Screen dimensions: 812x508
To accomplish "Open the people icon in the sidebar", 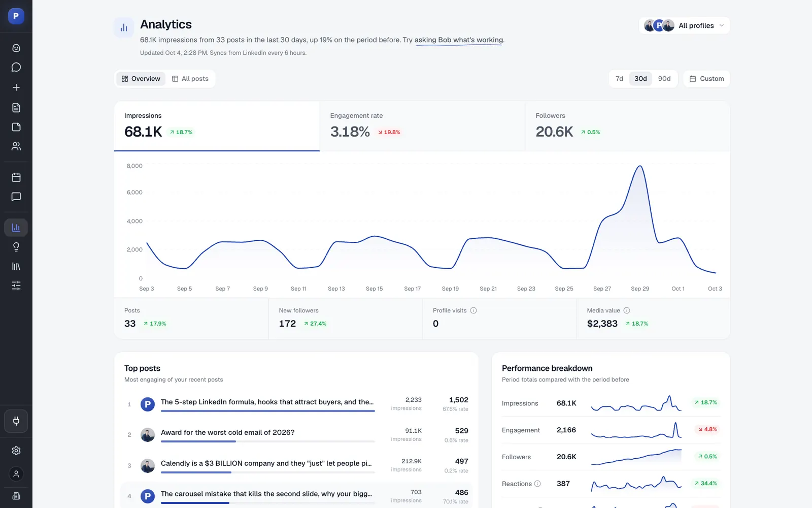I will 16,146.
